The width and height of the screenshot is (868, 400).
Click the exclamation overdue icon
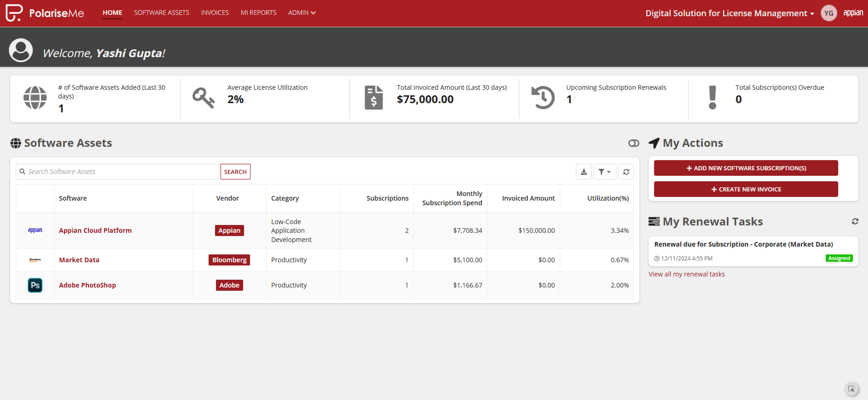712,98
